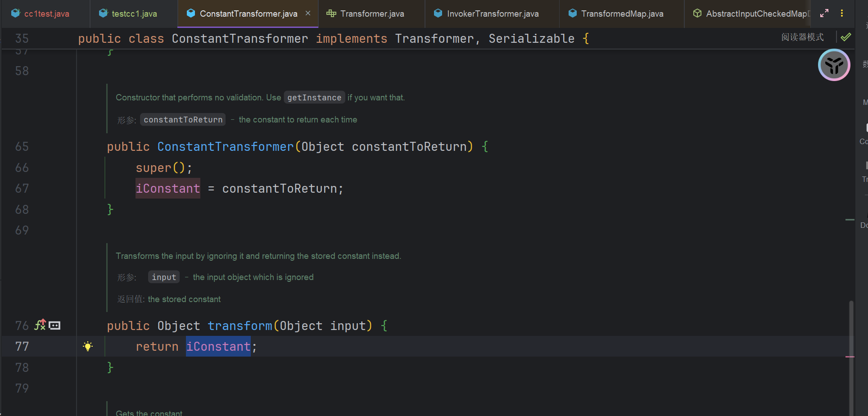The height and width of the screenshot is (416, 868).
Task: Click the highlighted iConstant in the return statement
Action: pyautogui.click(x=218, y=347)
